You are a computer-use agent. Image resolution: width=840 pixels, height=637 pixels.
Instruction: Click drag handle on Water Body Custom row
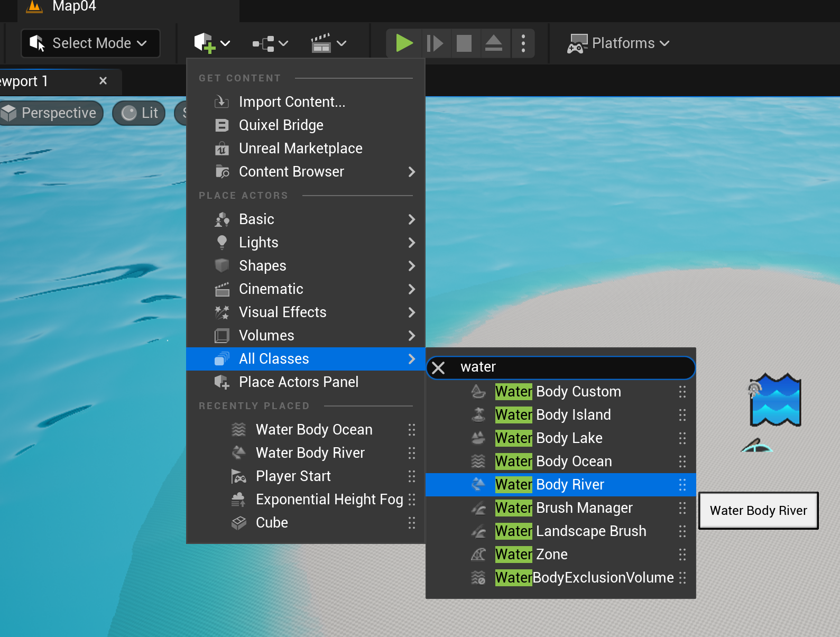pyautogui.click(x=682, y=391)
